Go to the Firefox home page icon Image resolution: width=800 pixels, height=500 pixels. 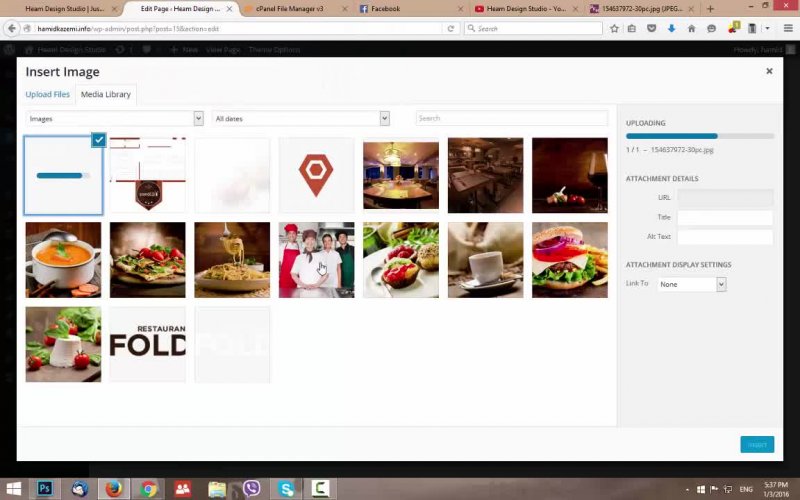691,29
